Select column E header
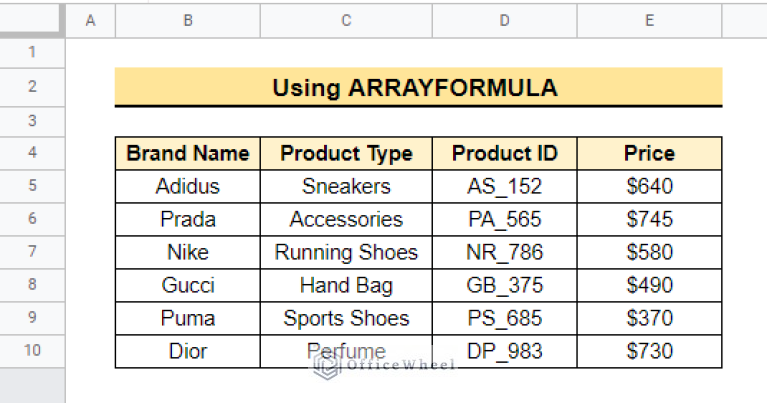 pos(649,21)
